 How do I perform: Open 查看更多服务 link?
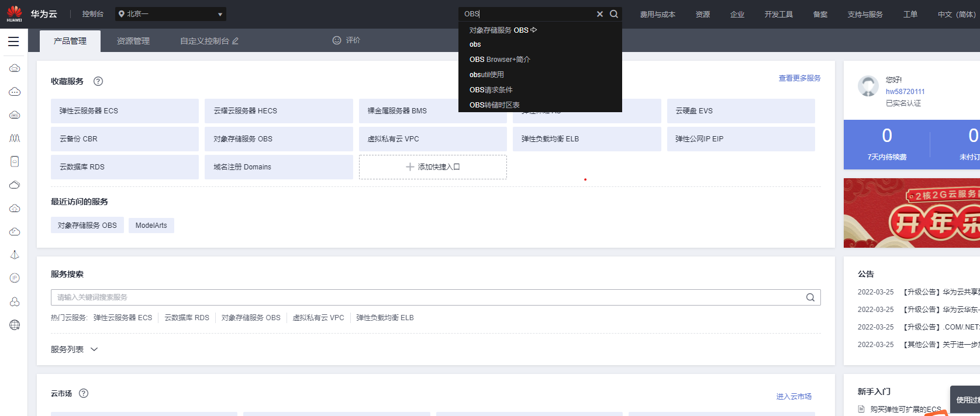799,78
